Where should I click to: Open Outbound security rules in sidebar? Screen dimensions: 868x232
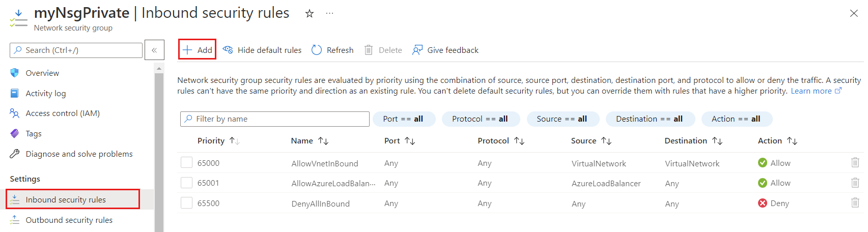pos(69,220)
